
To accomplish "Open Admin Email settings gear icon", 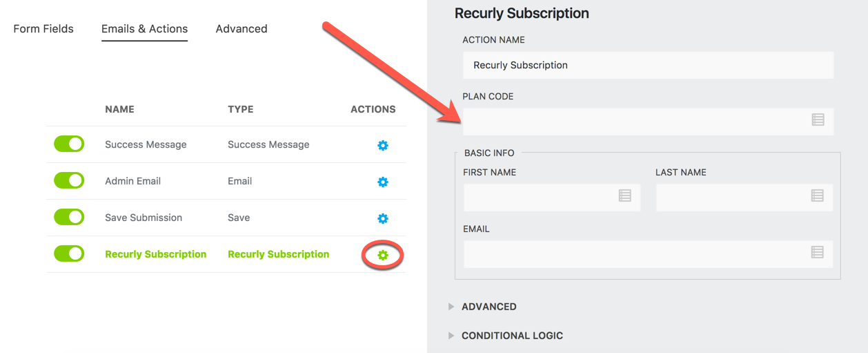I will point(383,182).
